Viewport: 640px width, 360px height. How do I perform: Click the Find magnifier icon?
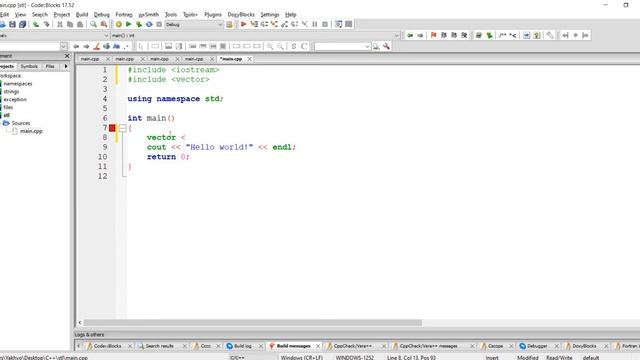pos(93,24)
